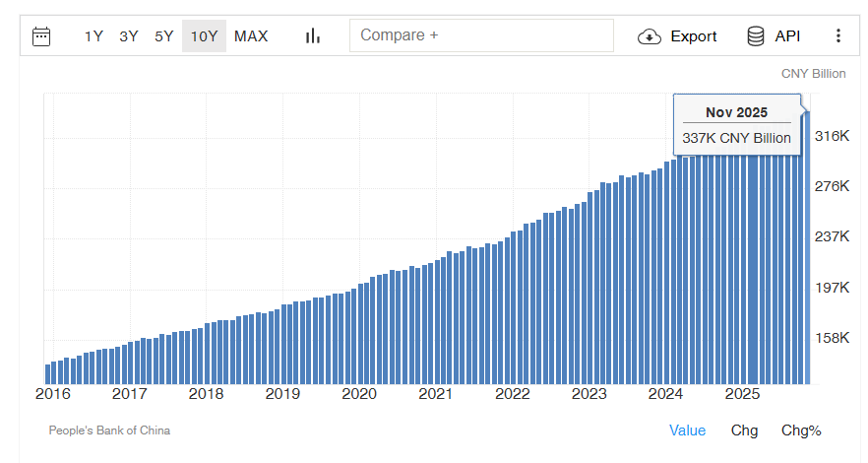Screen dimensions: 868x463
Task: Switch chart to Chg view
Action: pyautogui.click(x=744, y=430)
